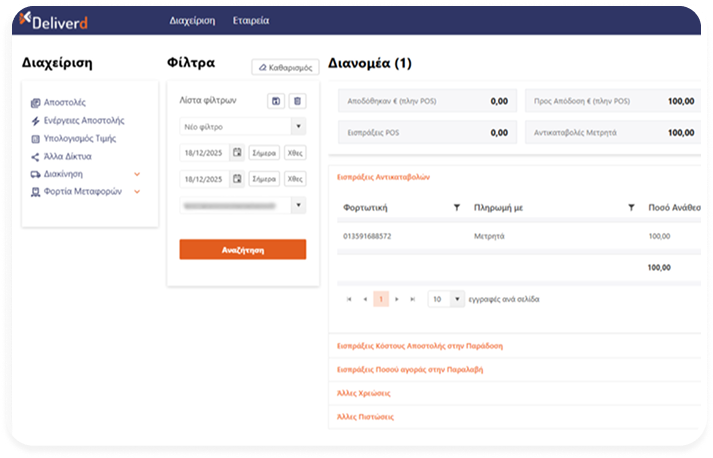Expand the Διακίνηση sidebar section

click(137, 174)
